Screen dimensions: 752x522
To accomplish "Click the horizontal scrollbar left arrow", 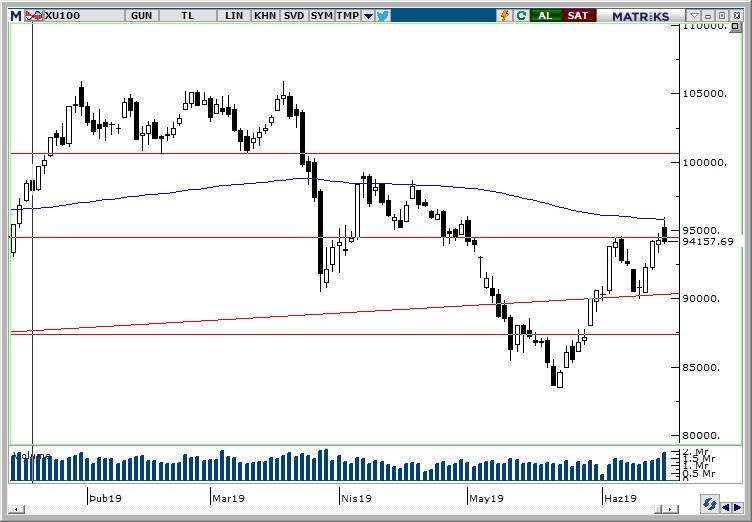I will (x=16, y=509).
